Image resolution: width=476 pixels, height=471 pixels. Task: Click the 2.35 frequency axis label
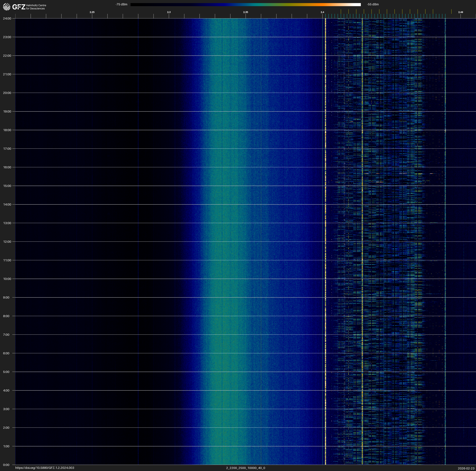tap(246, 12)
